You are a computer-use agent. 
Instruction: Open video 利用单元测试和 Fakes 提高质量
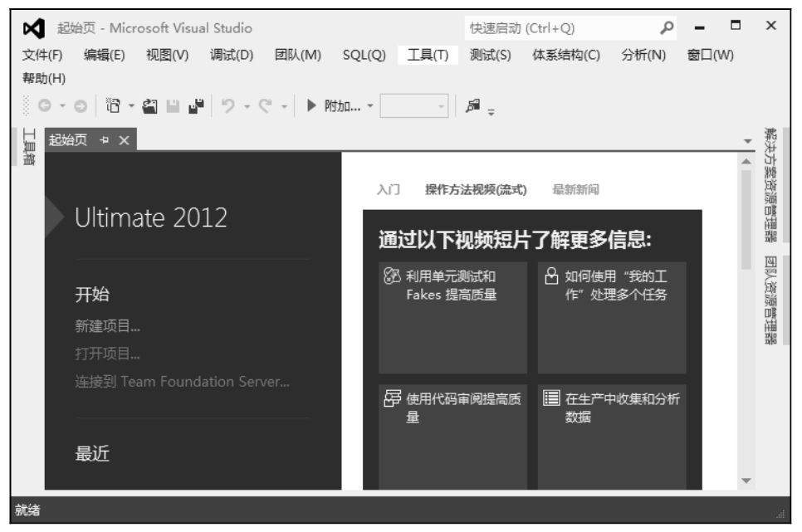click(x=452, y=318)
